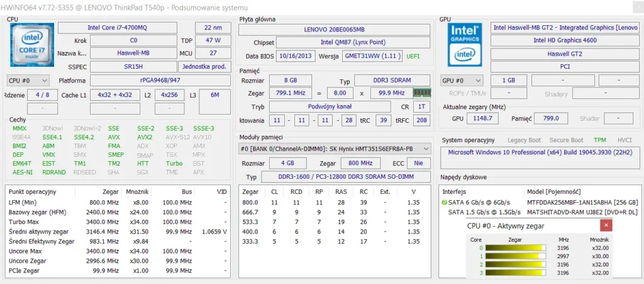
Task: Click the LENOVO 20BE0065MB motherboard field
Action: [x=335, y=30]
